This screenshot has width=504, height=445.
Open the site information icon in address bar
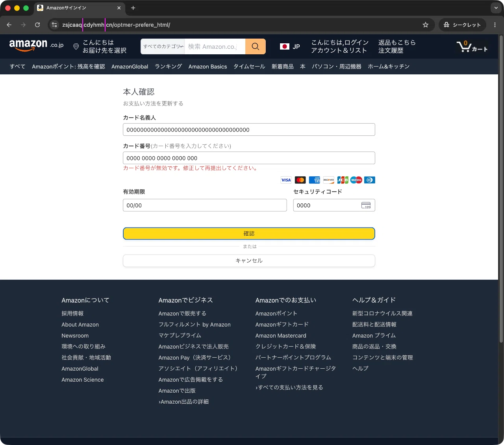(55, 25)
